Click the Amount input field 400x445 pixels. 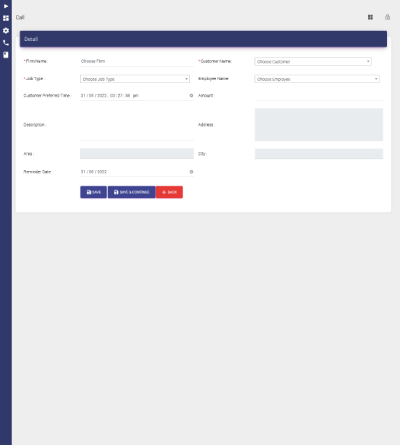coord(319,95)
